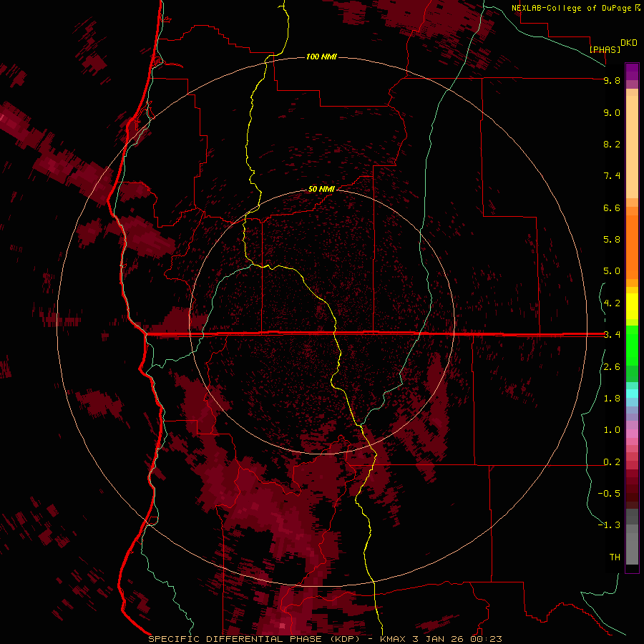644x644 pixels.
Task: Click the -1.3 color scale value
Action: coord(609,525)
